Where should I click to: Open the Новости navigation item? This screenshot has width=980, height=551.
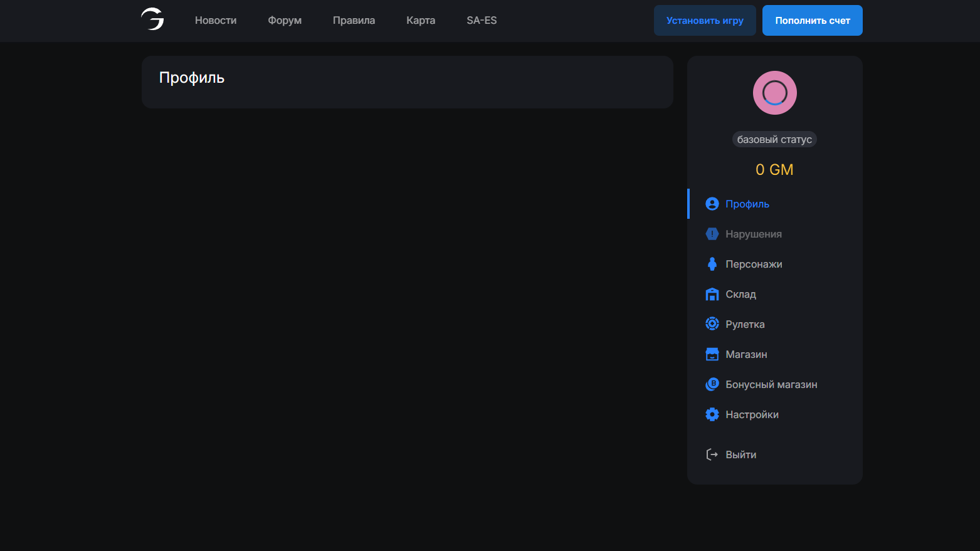pyautogui.click(x=216, y=21)
